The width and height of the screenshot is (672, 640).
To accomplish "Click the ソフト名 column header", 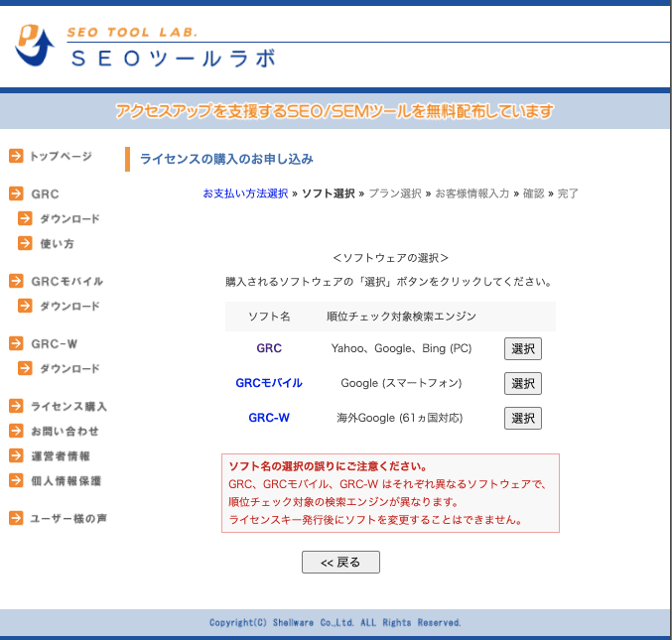I will (x=269, y=317).
